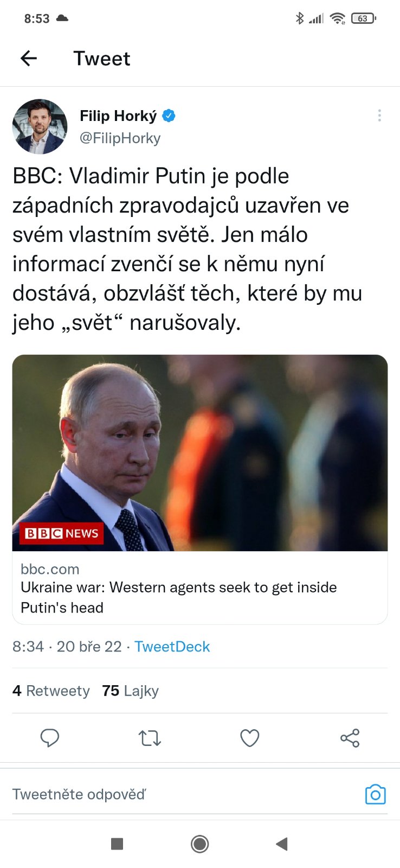Open the bbc.com link card title
The width and height of the screenshot is (400, 868).
click(x=179, y=597)
